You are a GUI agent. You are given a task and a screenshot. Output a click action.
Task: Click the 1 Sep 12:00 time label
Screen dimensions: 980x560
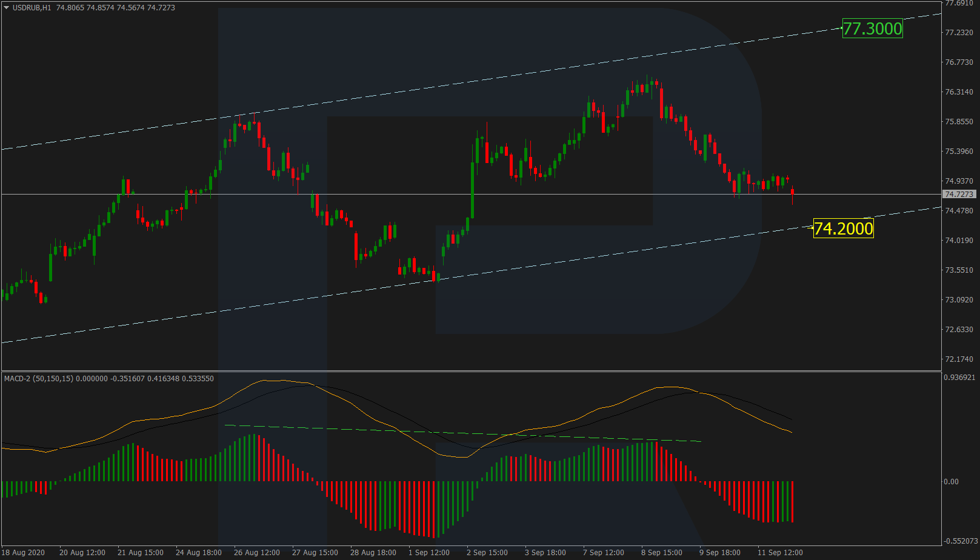(429, 553)
